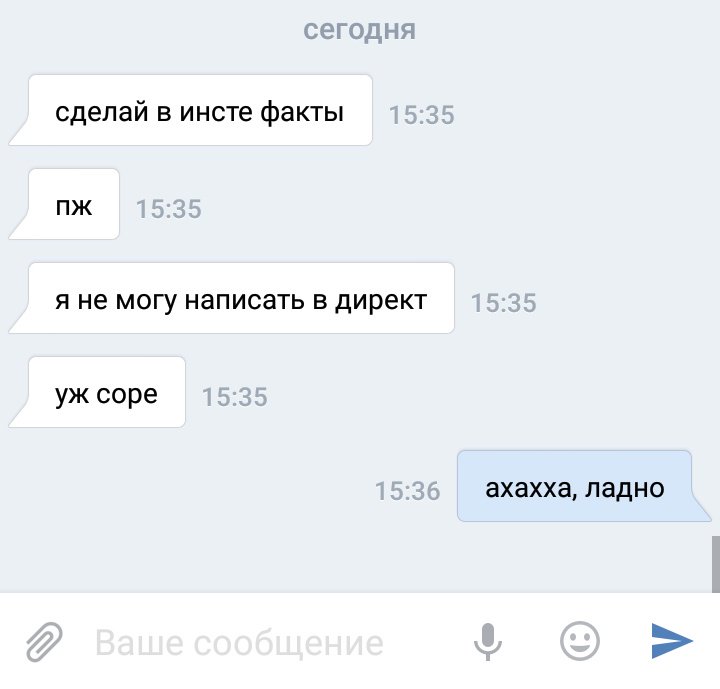
Task: Send message with the blue arrow
Action: pos(672,641)
